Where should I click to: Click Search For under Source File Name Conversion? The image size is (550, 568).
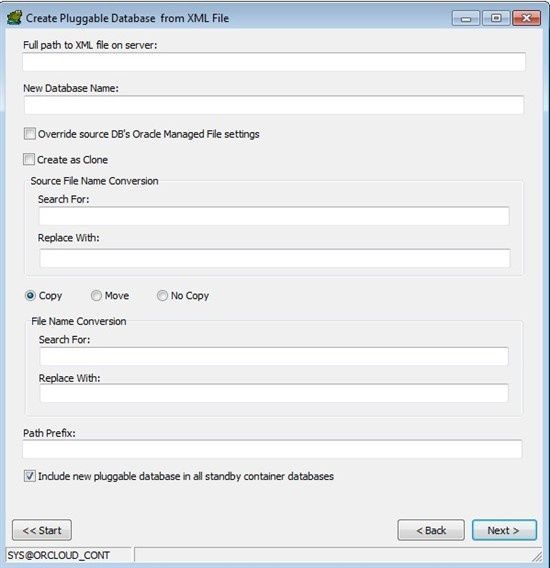click(x=274, y=216)
